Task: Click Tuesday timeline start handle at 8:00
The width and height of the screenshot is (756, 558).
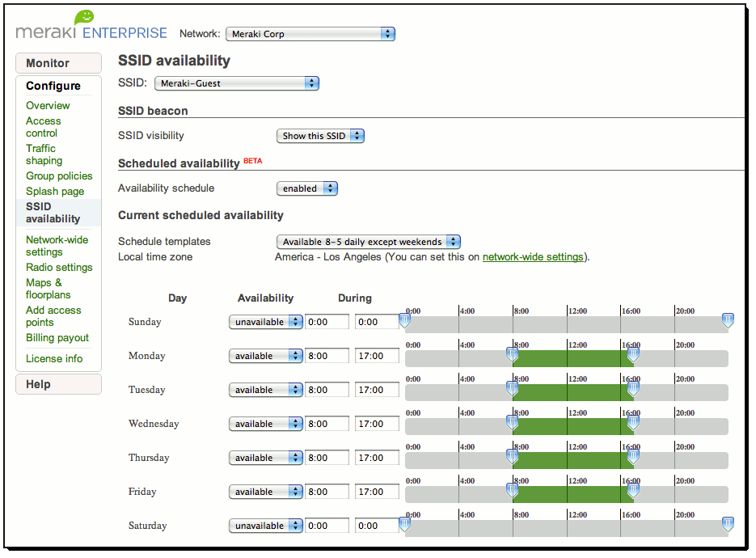Action: pos(513,388)
